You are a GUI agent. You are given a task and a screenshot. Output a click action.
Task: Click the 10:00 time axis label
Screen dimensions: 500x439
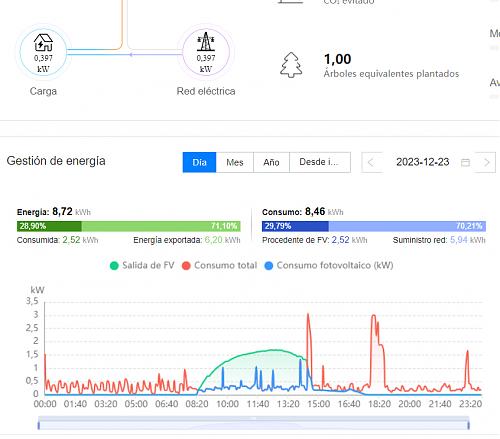click(x=227, y=404)
